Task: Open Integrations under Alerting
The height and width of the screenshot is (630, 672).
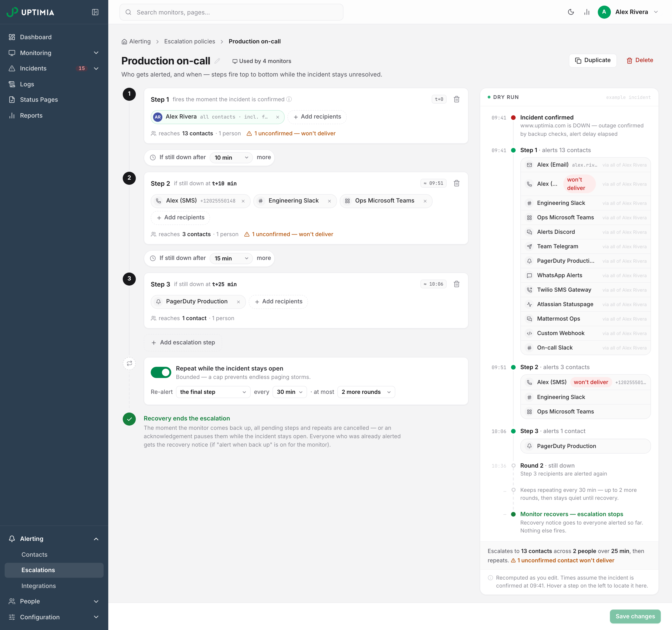Action: pyautogui.click(x=54, y=586)
